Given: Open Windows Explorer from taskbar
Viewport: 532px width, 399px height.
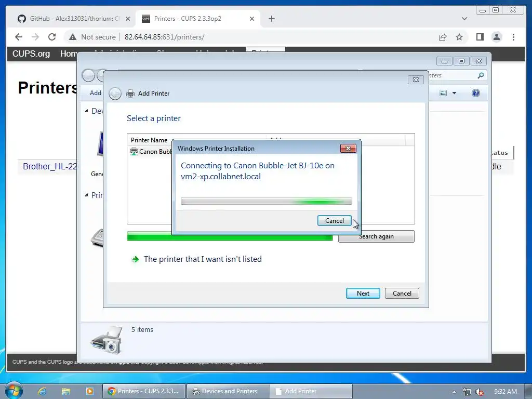Looking at the screenshot, I should pyautogui.click(x=66, y=391).
